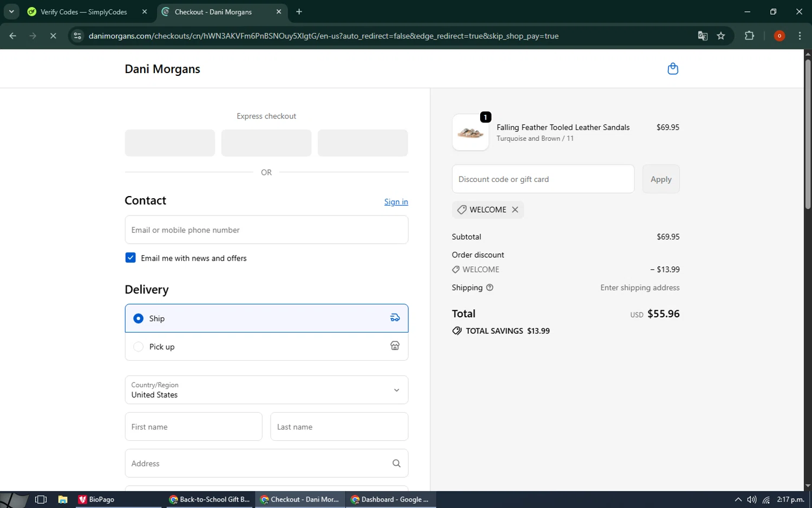Open the shopping bag cart icon
The height and width of the screenshot is (508, 812).
673,69
